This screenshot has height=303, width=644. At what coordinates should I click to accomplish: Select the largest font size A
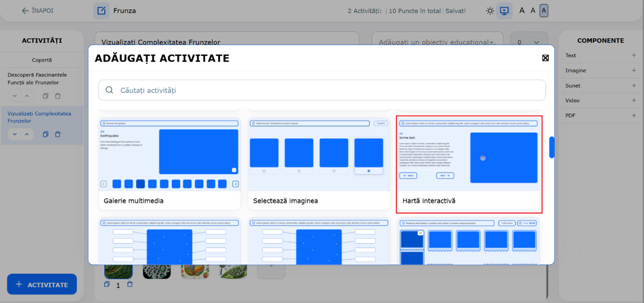coord(522,11)
